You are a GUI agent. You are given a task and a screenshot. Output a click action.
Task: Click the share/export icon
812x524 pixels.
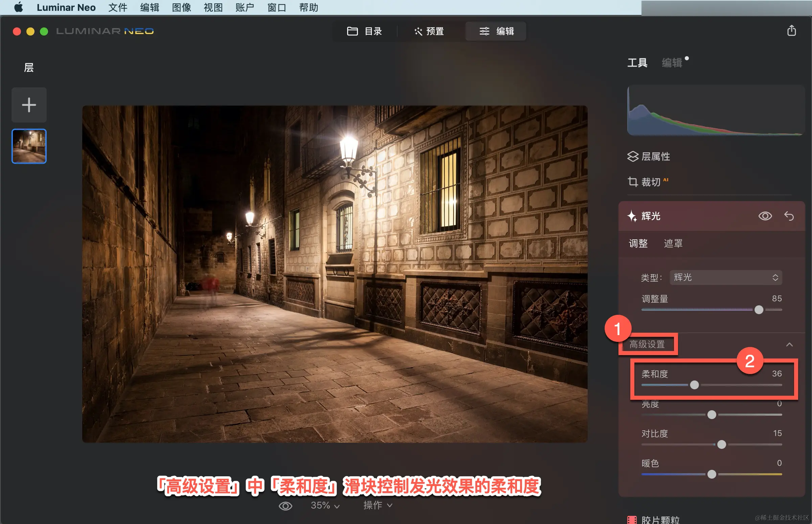pyautogui.click(x=791, y=30)
